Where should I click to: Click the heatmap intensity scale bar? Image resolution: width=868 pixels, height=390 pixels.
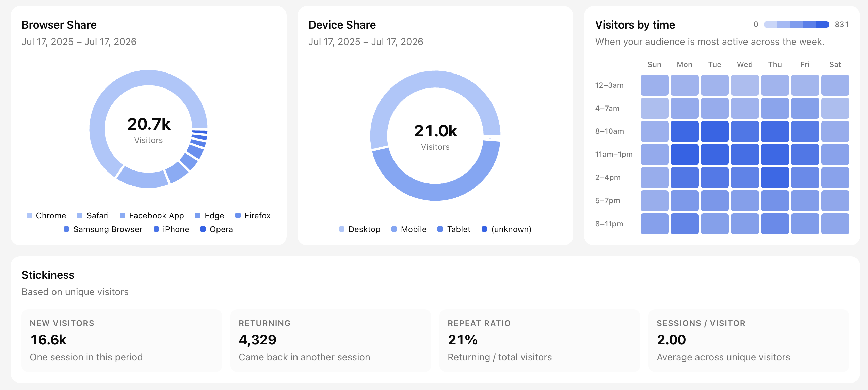pos(797,25)
